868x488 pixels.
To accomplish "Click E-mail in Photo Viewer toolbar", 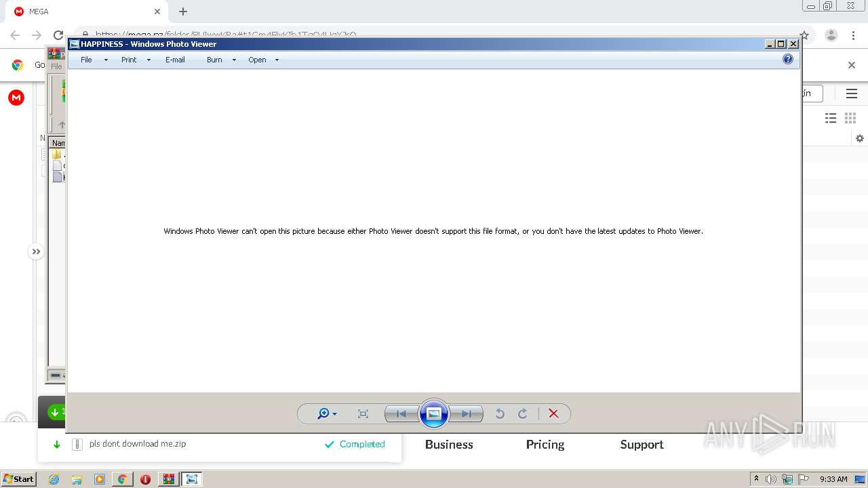I will (x=175, y=60).
